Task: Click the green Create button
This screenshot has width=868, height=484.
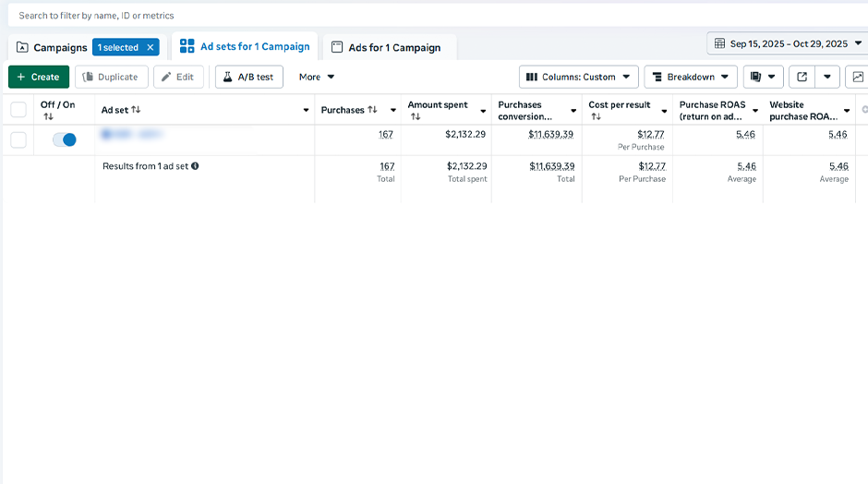Action: (x=39, y=77)
